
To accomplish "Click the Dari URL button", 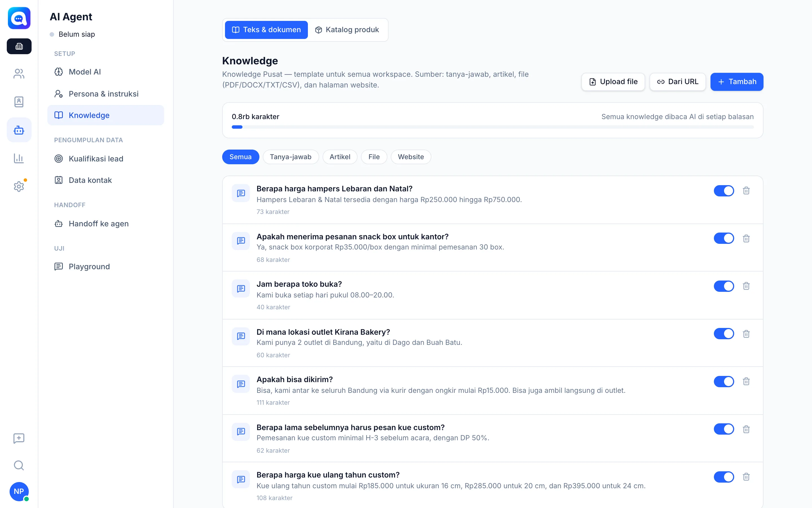I will 678,82.
